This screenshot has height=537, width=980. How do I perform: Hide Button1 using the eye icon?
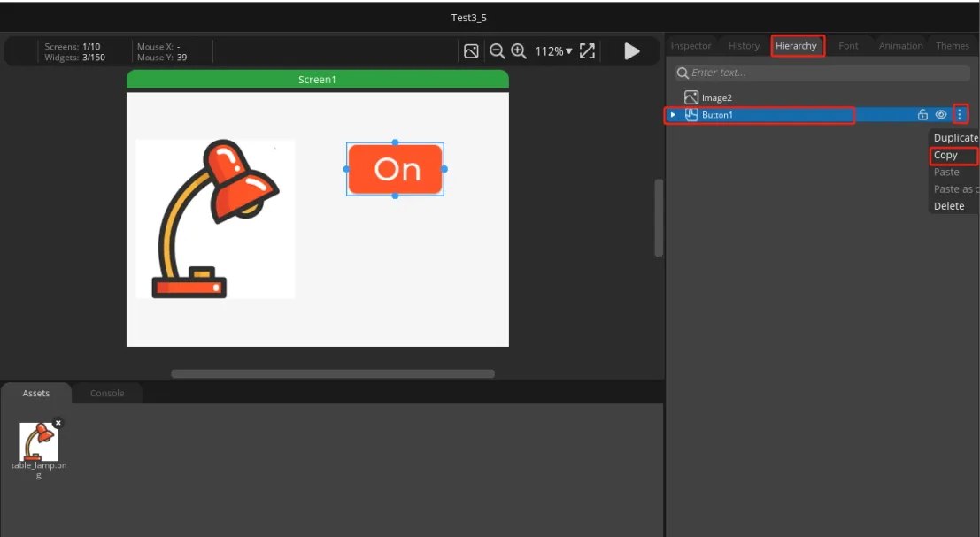(x=941, y=114)
